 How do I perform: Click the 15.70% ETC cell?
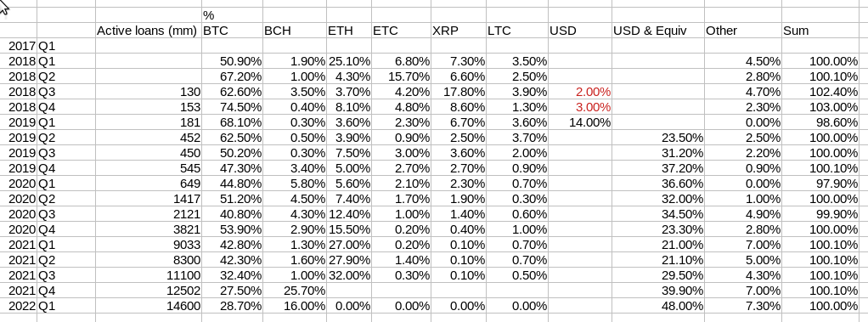[401, 76]
